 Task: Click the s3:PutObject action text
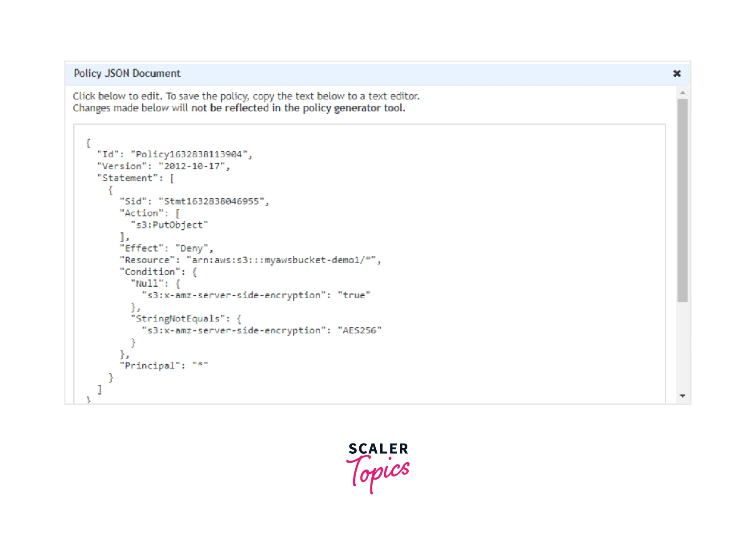(x=169, y=225)
